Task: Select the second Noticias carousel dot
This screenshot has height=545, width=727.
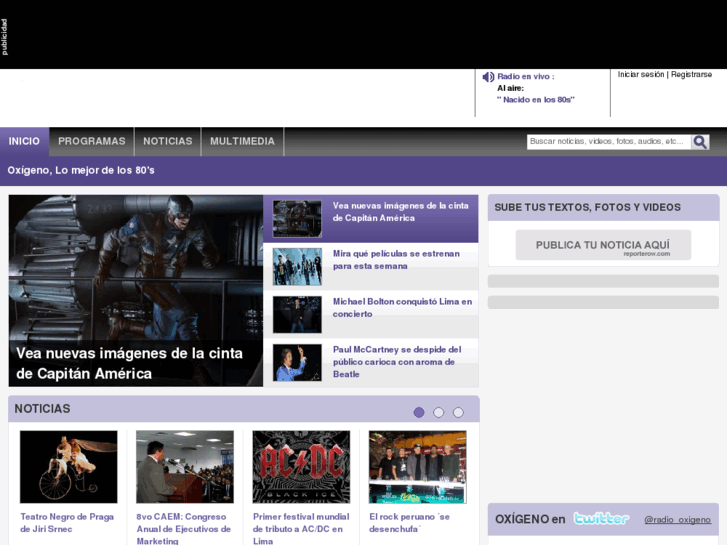Action: [438, 412]
